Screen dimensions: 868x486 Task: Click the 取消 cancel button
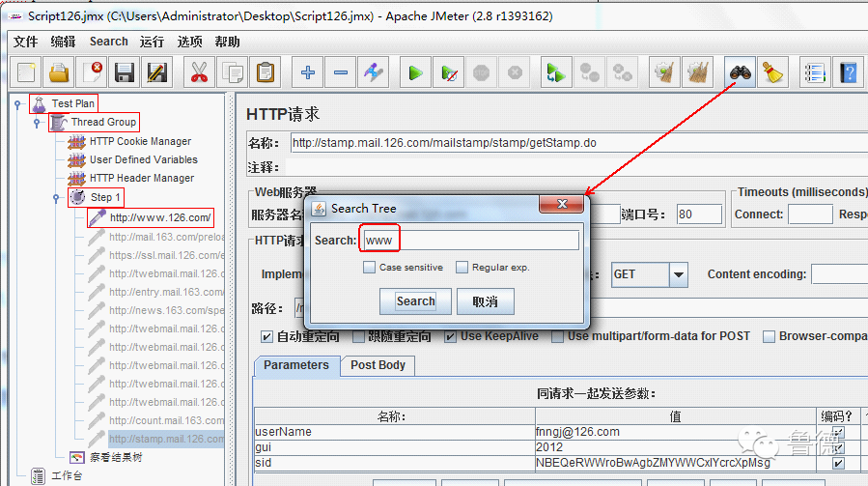click(486, 301)
